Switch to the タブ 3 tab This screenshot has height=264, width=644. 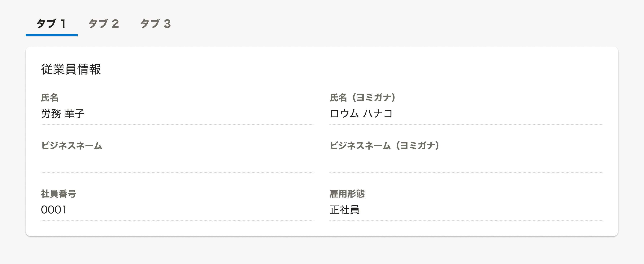pos(155,24)
